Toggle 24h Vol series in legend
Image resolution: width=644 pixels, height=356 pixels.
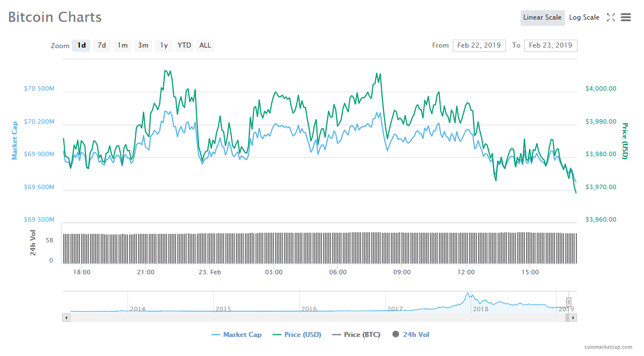411,335
